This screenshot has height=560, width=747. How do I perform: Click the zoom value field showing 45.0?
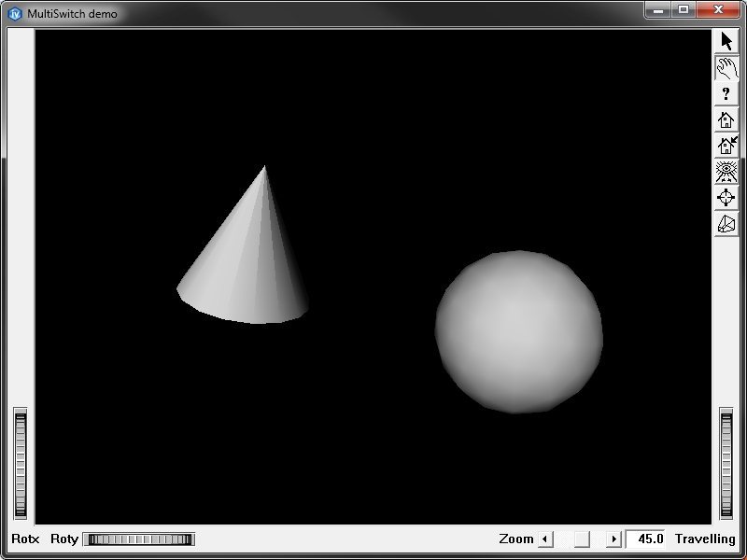click(x=646, y=539)
